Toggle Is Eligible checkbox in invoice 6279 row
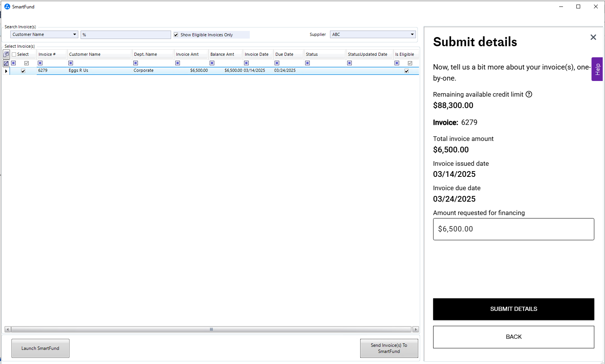 (x=407, y=71)
